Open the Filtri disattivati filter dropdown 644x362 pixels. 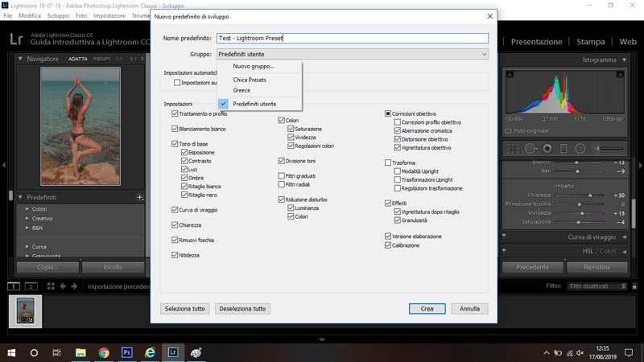coord(597,286)
